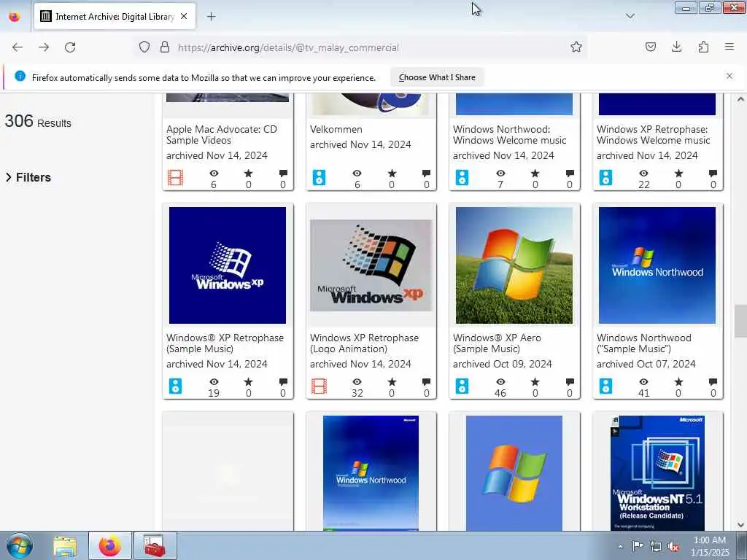List all tabs dropdown arrow

coord(630,16)
